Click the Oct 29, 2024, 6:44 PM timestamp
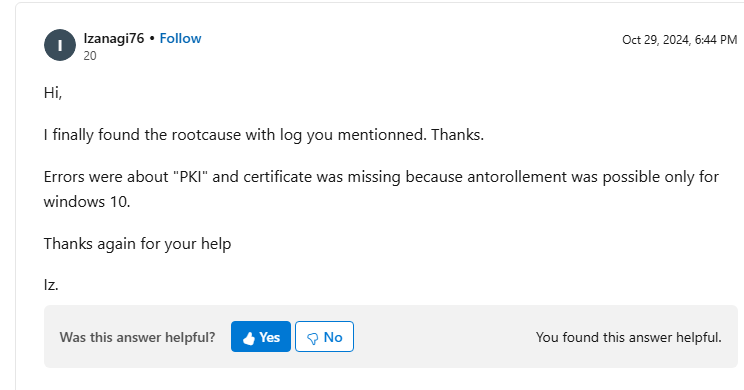744x390 pixels. (x=679, y=40)
